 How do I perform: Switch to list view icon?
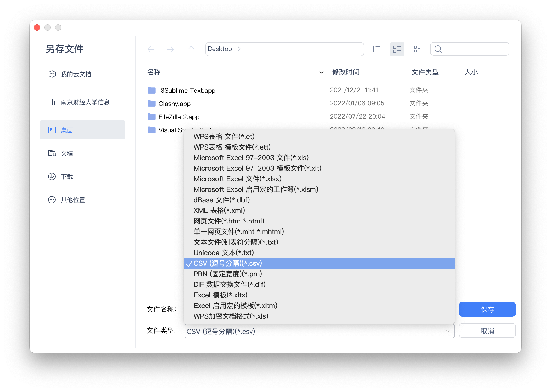click(x=397, y=49)
